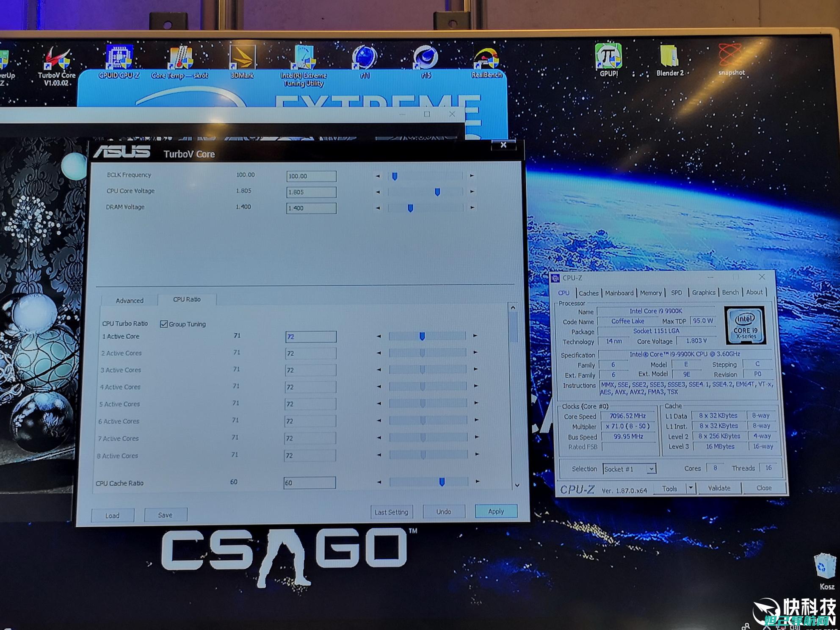Viewport: 840px width, 630px height.
Task: Select CPU tab in CPU-Z
Action: coord(560,292)
